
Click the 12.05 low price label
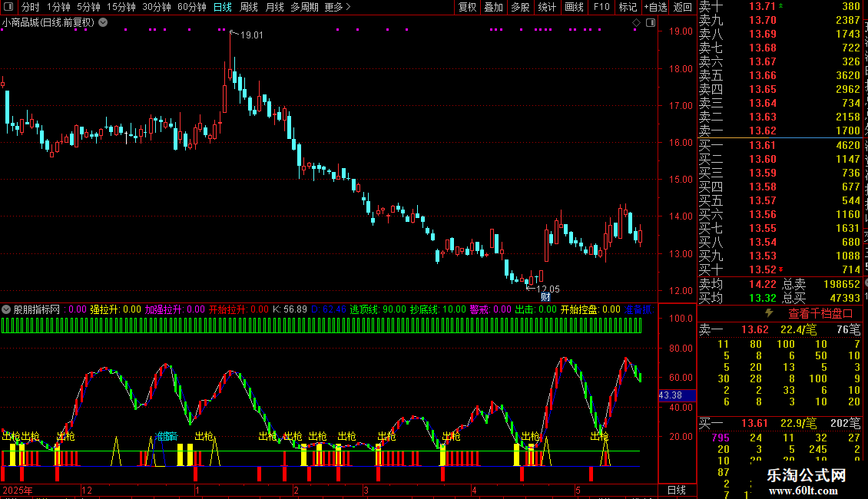(548, 289)
